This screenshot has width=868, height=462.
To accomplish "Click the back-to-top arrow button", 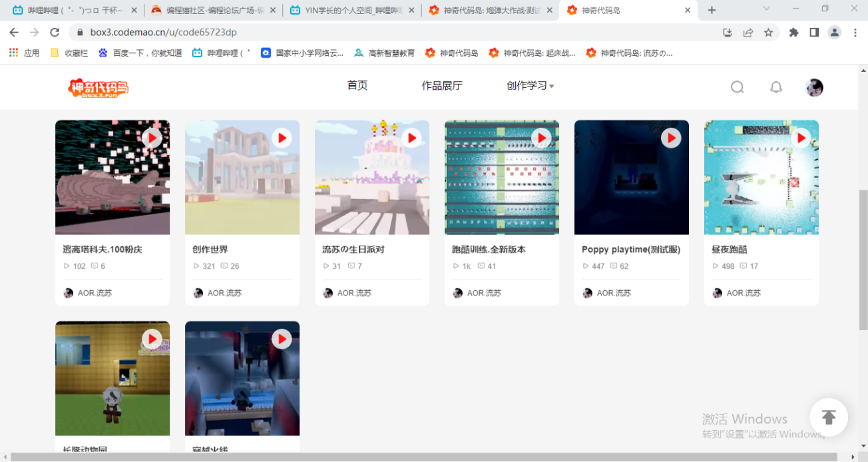I will coord(829,417).
